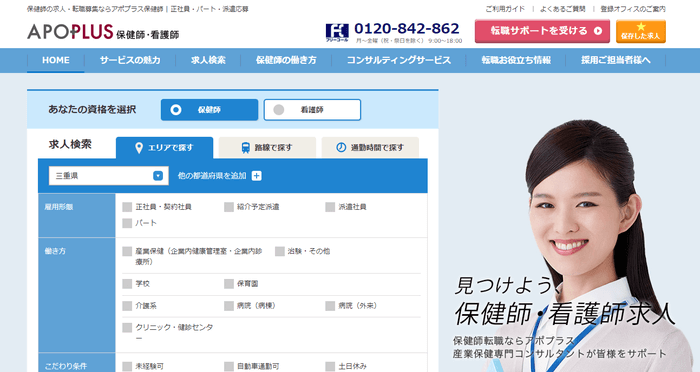Click the star icon for saved jobs
Viewport: 700px width, 372px height.
pos(641,26)
